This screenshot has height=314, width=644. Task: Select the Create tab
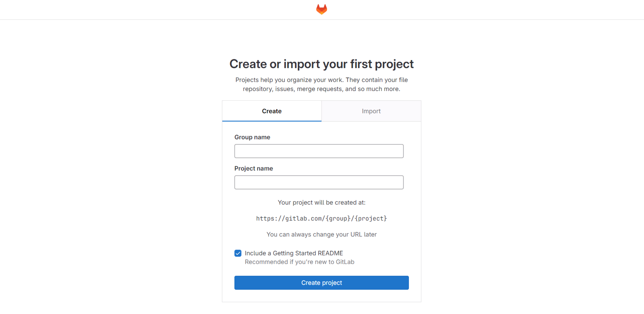[272, 111]
